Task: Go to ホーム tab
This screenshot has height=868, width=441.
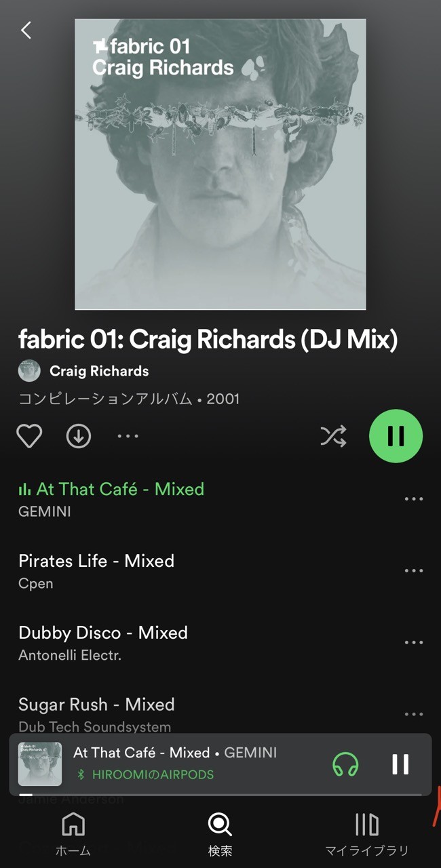Action: 73,835
